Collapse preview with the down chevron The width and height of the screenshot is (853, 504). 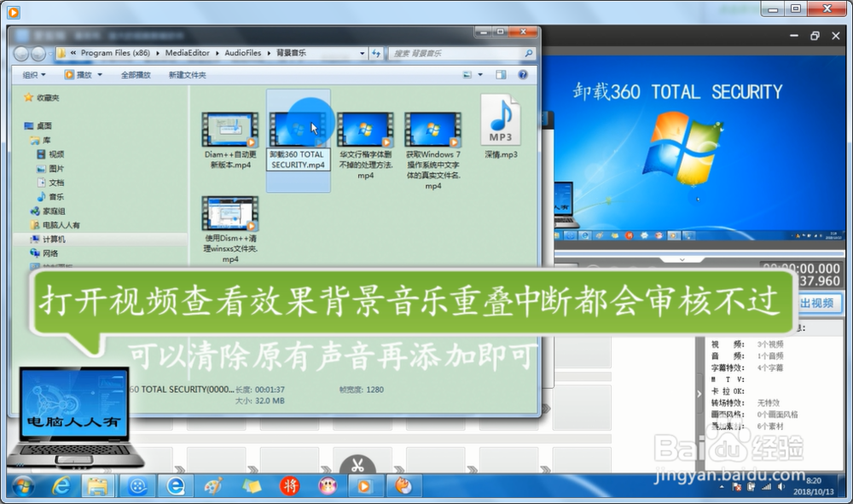tap(682, 260)
